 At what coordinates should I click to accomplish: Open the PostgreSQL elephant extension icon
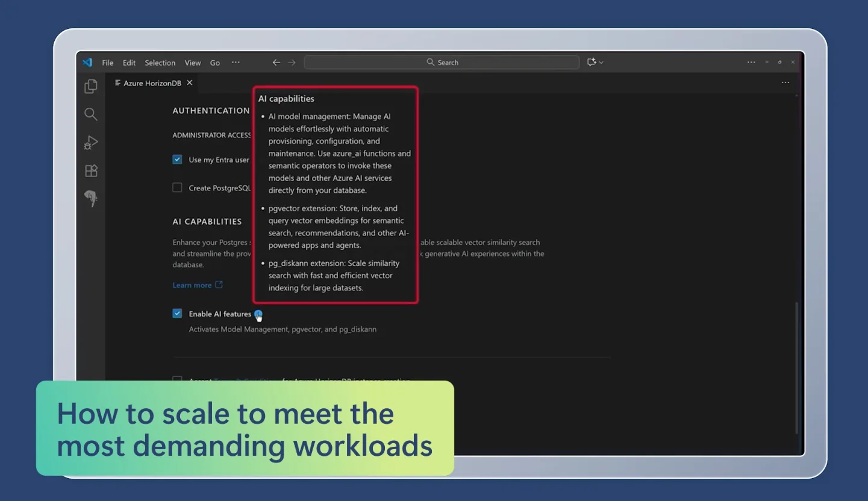pyautogui.click(x=90, y=199)
